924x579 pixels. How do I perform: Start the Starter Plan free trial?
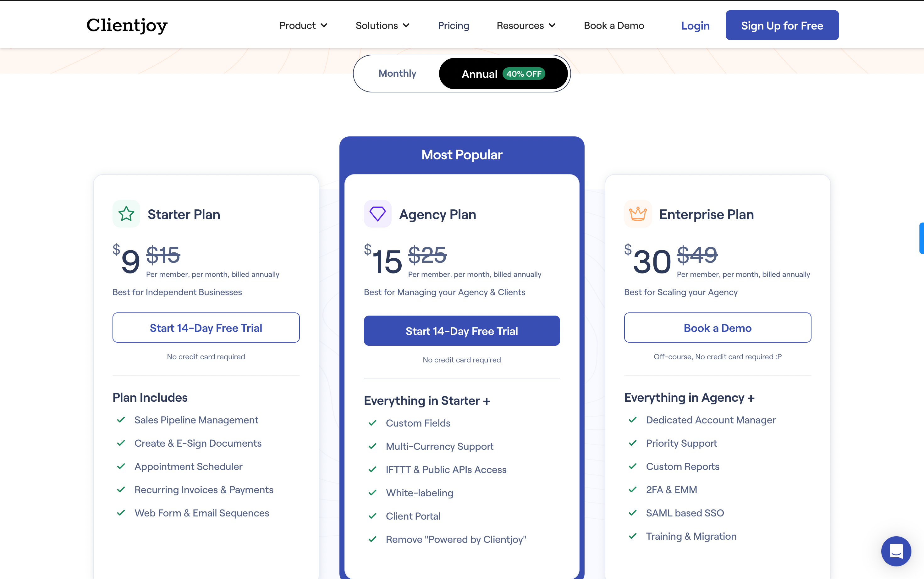click(x=206, y=328)
